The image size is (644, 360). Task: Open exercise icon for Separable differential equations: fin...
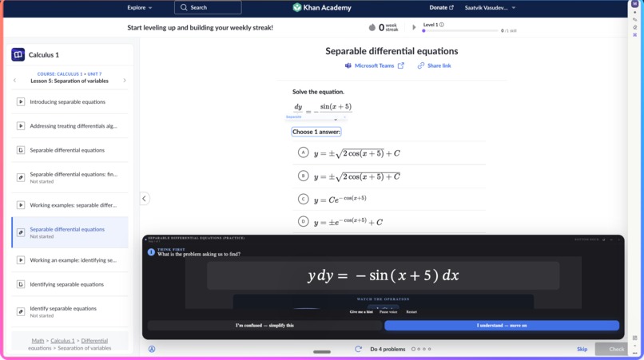click(x=21, y=177)
